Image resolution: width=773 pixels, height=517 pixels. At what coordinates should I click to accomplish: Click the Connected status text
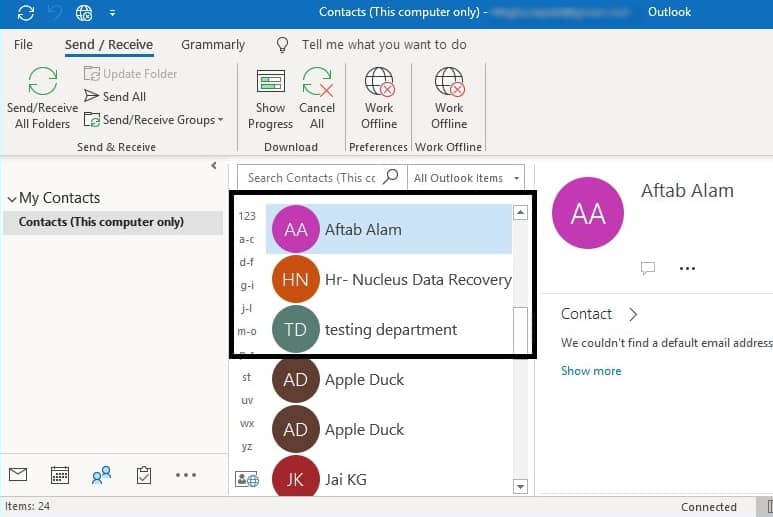click(708, 507)
